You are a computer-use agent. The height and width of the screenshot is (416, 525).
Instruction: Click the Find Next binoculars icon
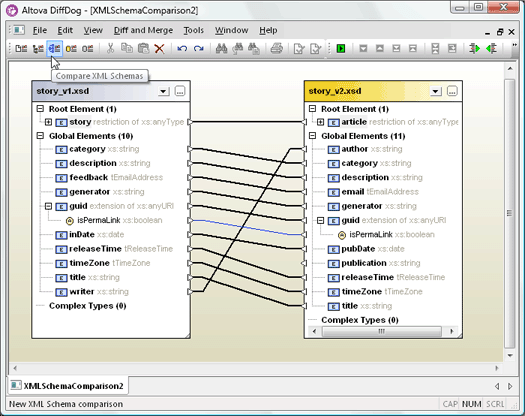click(x=238, y=49)
